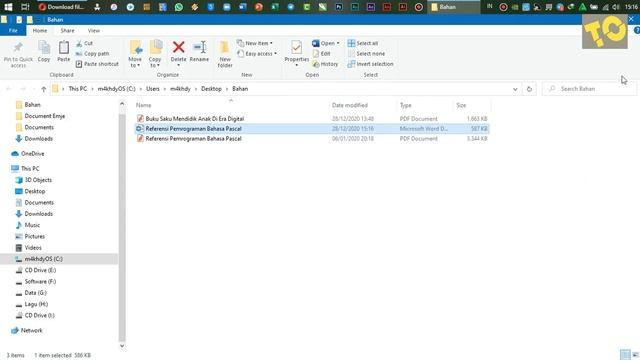Open WhatsApp from the taskbar
This screenshot has width=640, height=360.
tap(178, 7)
